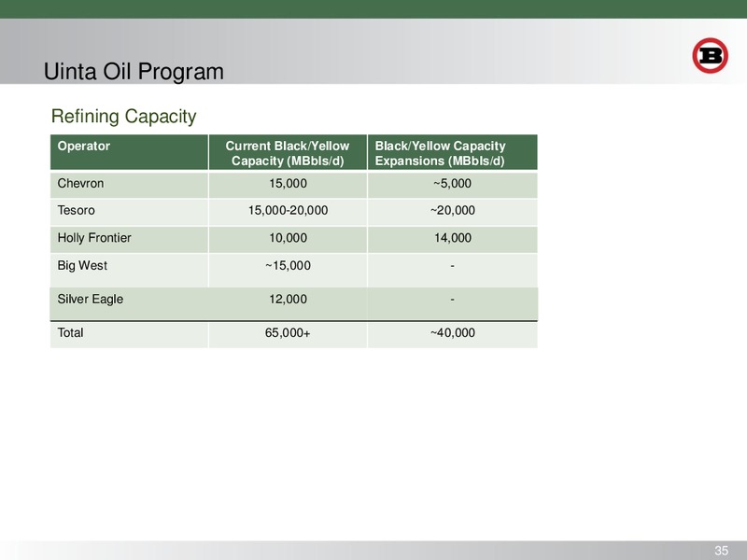Image resolution: width=747 pixels, height=560 pixels.
Task: Click the 'Current Black/Yellow Capacity (MBbls/d)' header
Action: (288, 153)
